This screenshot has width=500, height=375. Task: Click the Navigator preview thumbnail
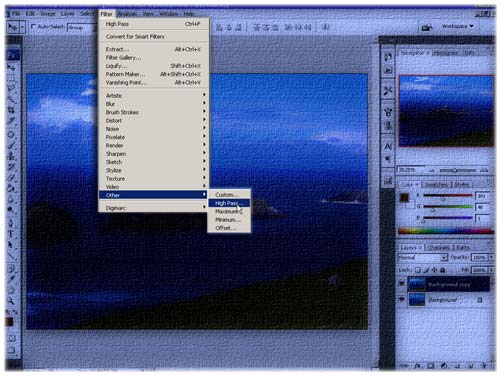pos(446,111)
